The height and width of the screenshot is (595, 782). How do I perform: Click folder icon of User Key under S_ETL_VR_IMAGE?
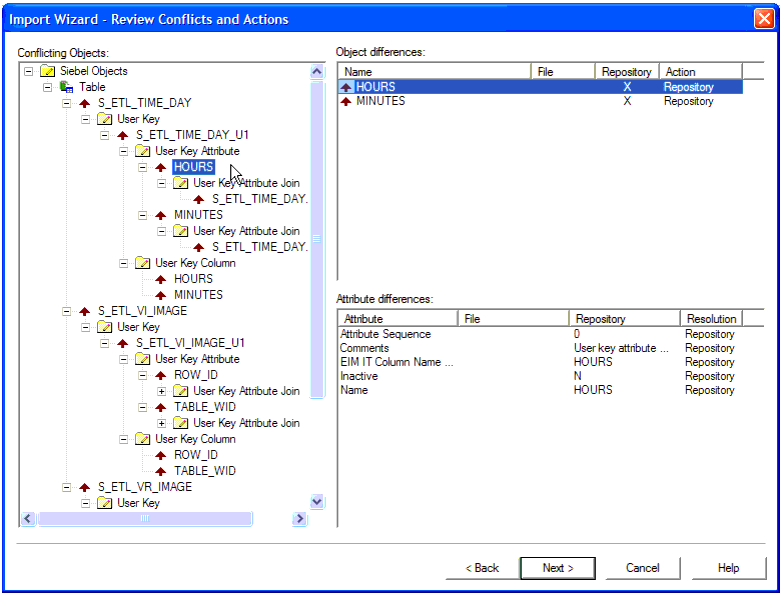tap(104, 503)
